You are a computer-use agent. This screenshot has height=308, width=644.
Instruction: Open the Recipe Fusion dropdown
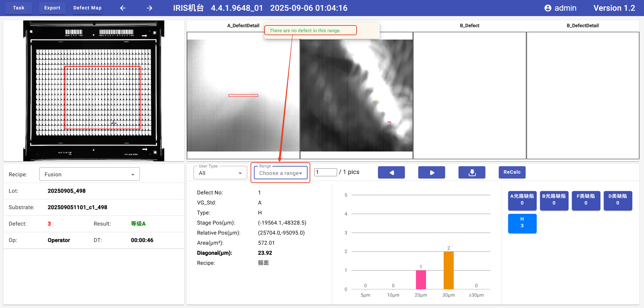pyautogui.click(x=89, y=174)
